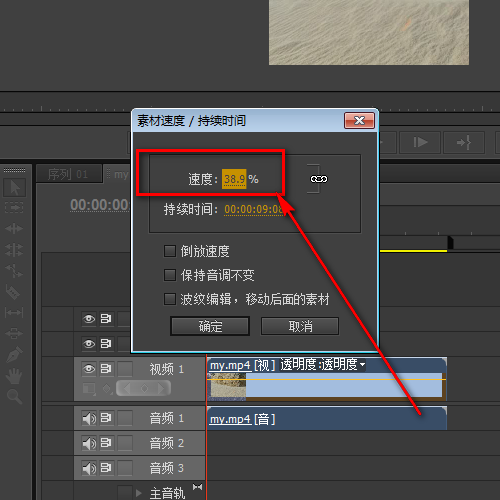Toggle sync lock on 音频 1 track

pyautogui.click(x=106, y=418)
